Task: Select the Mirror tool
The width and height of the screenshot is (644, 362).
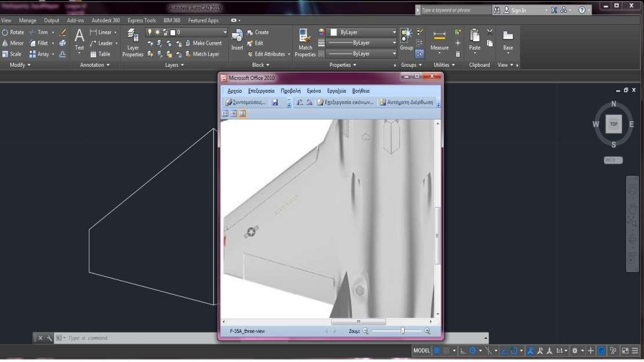Action: [x=13, y=43]
